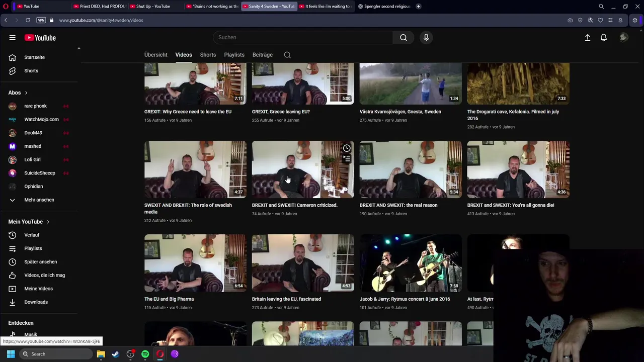This screenshot has height=362, width=644.
Task: Open the Västra Kvarnsjövägen, Gnesta video thumbnail
Action: point(411,83)
